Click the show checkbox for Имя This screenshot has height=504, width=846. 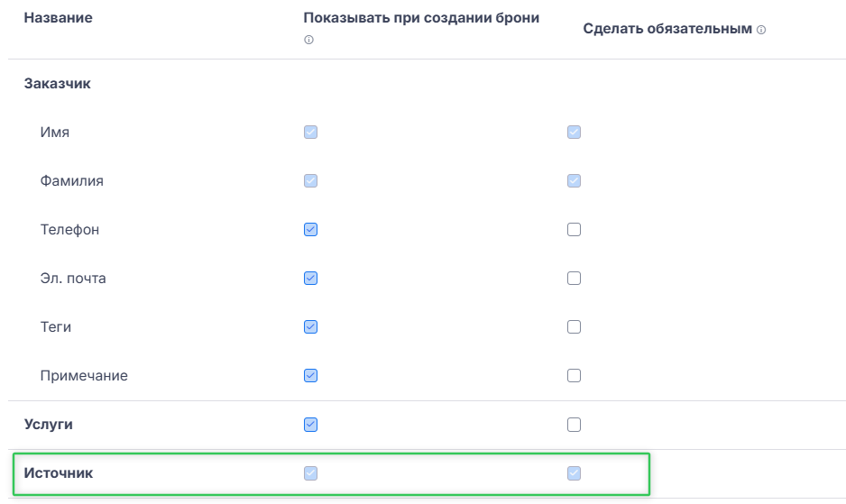[x=311, y=133]
